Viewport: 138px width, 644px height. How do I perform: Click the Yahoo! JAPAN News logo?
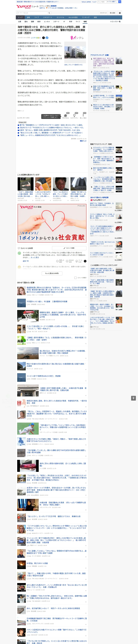click(x=27, y=7)
